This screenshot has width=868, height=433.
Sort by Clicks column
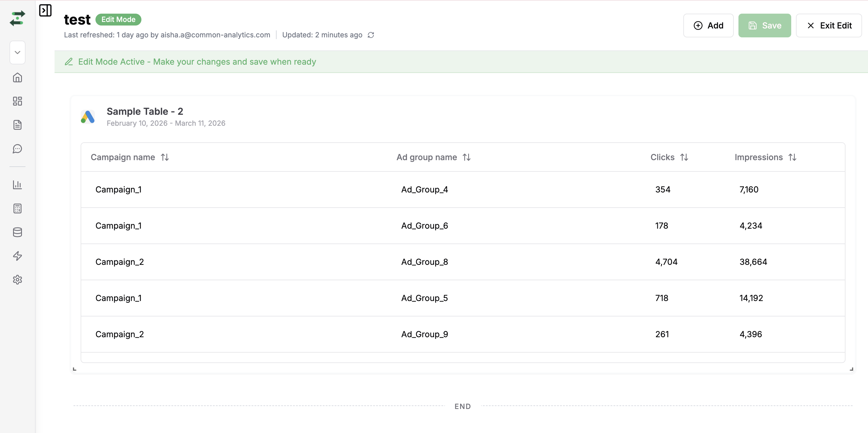[x=684, y=157]
